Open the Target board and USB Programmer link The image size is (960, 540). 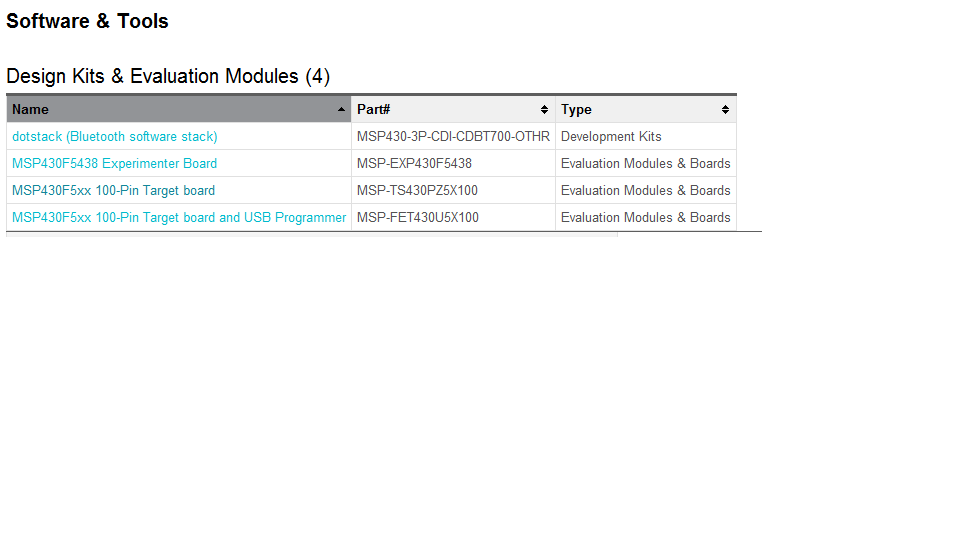click(x=179, y=217)
